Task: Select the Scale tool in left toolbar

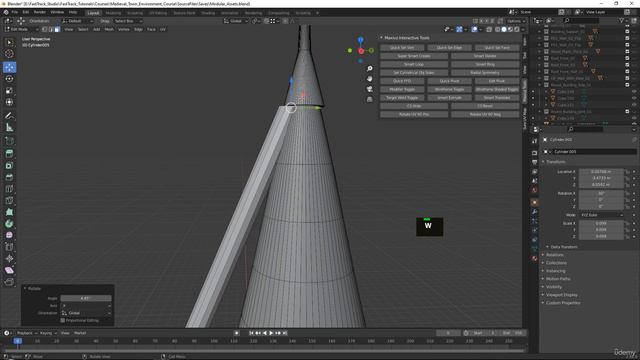Action: coord(9,91)
